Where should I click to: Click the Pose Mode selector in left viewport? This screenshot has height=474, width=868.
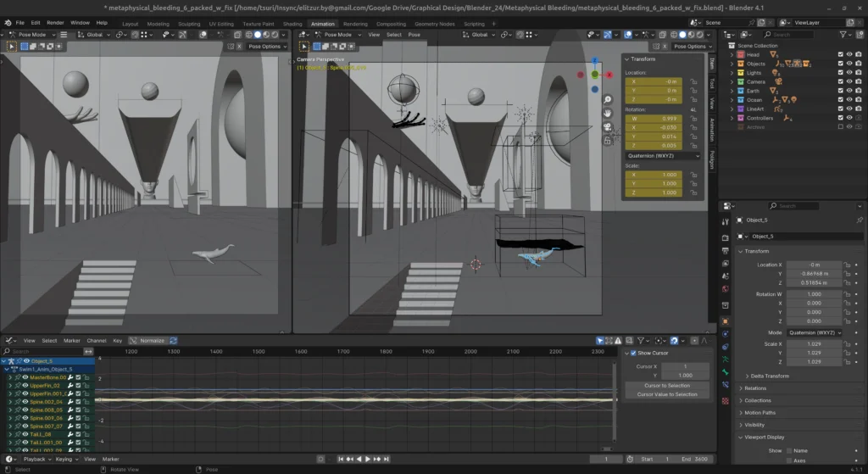(32, 34)
